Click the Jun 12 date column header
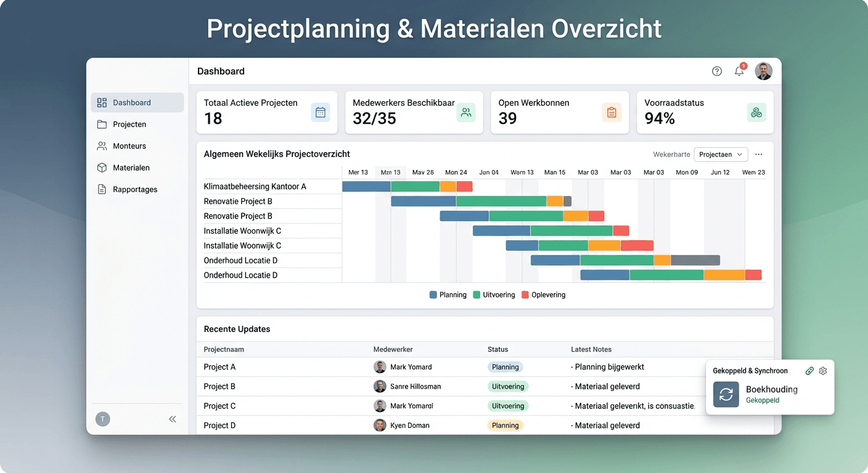868x473 pixels. pos(720,172)
